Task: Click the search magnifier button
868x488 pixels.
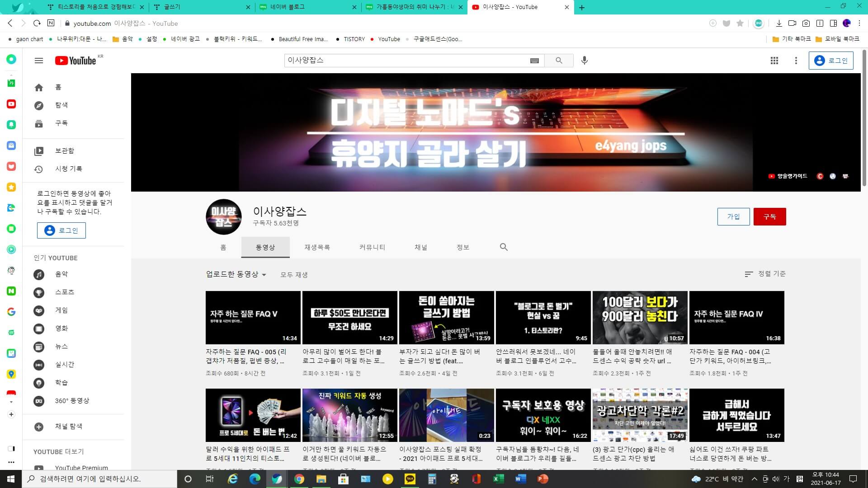Action: (559, 61)
